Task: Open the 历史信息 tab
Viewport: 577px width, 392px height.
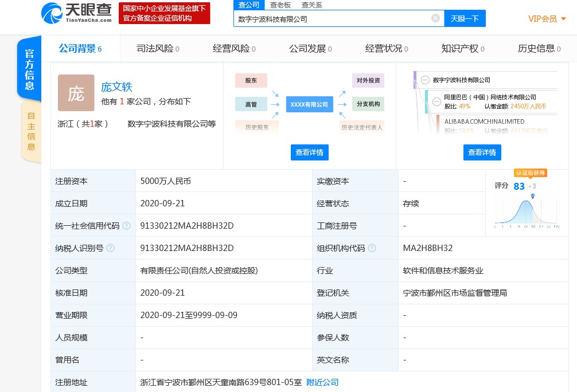Action: coord(539,49)
